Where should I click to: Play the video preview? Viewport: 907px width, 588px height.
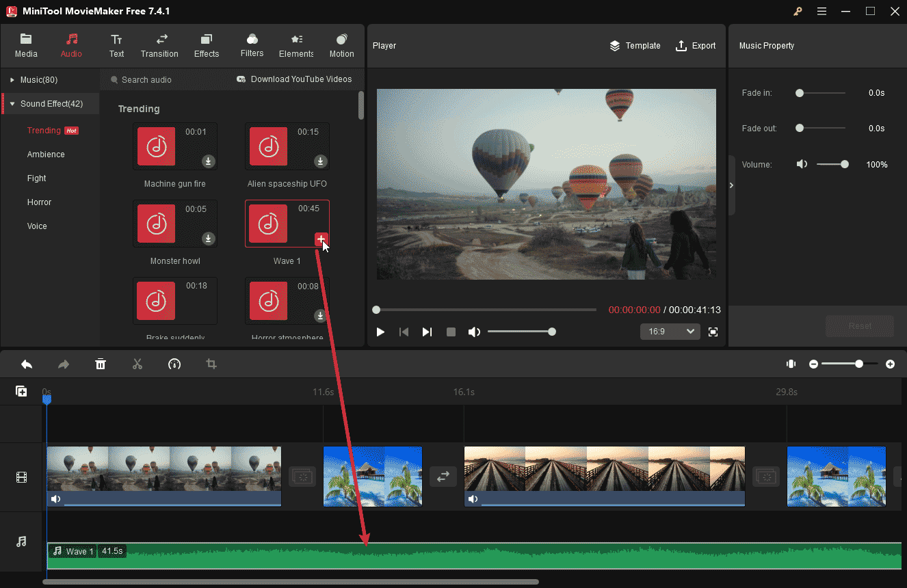click(x=381, y=332)
